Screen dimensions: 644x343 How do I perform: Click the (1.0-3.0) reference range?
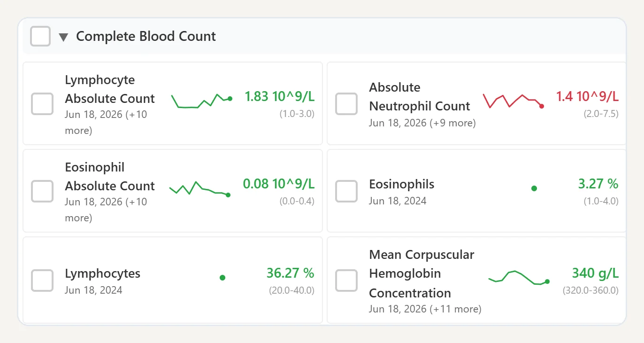297,114
